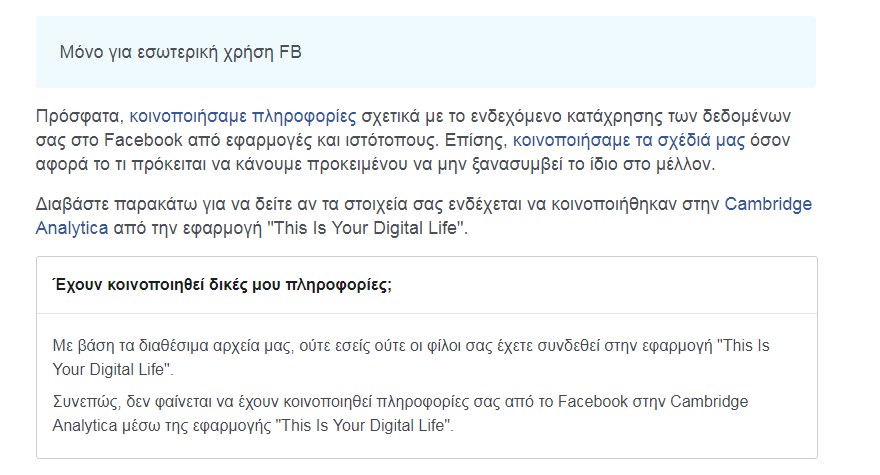Click the blue "Analytica" link word
The width and height of the screenshot is (880, 475).
tap(72, 228)
